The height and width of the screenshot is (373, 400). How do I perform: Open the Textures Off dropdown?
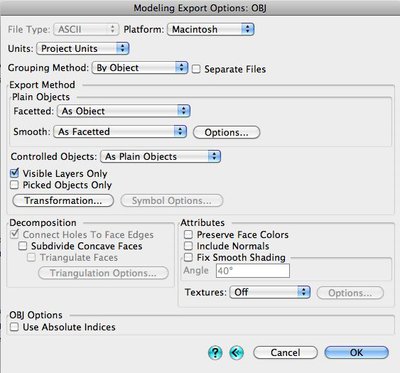[x=270, y=292]
